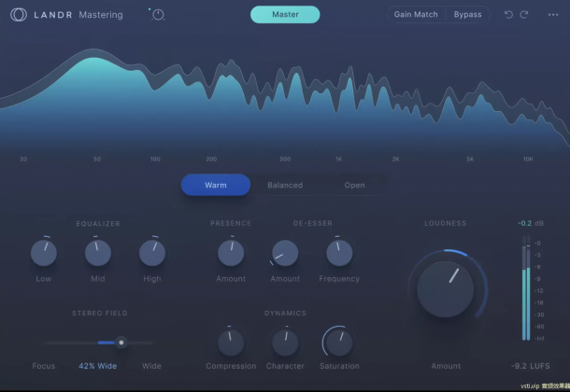Click the analyze timer icon near Mastering
The image size is (570, 392).
pyautogui.click(x=158, y=15)
